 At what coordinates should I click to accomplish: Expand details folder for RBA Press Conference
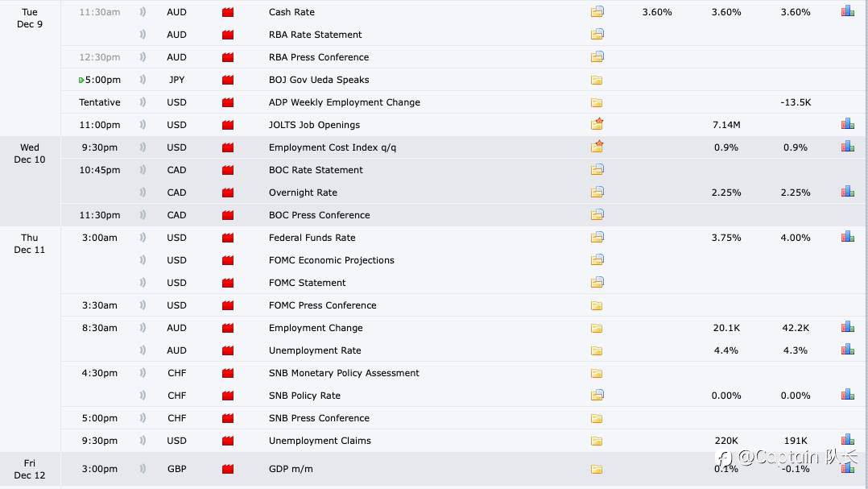point(597,57)
